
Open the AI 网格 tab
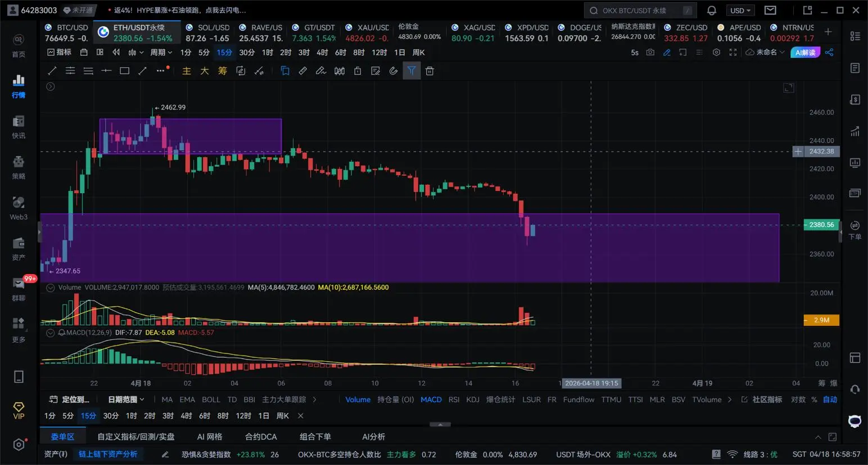210,436
